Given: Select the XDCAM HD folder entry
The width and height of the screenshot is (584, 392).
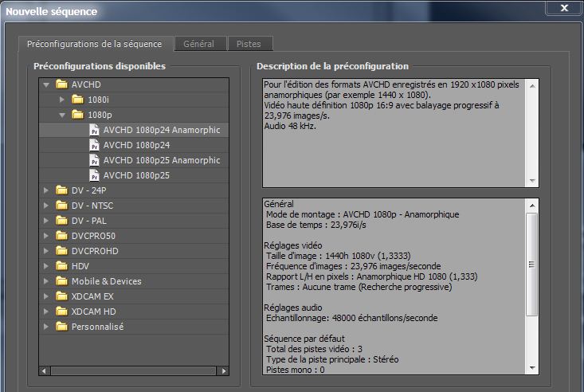Looking at the screenshot, I should tap(93, 312).
